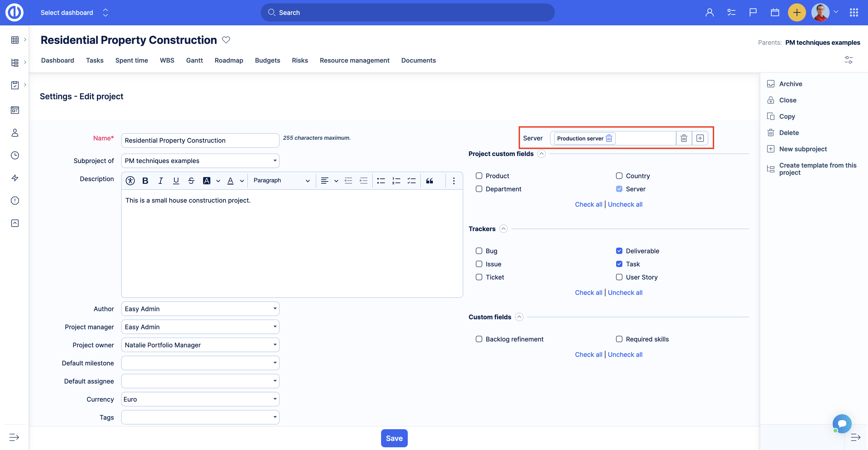The image size is (868, 450).
Task: Click the calendar icon in top bar
Action: tap(775, 12)
